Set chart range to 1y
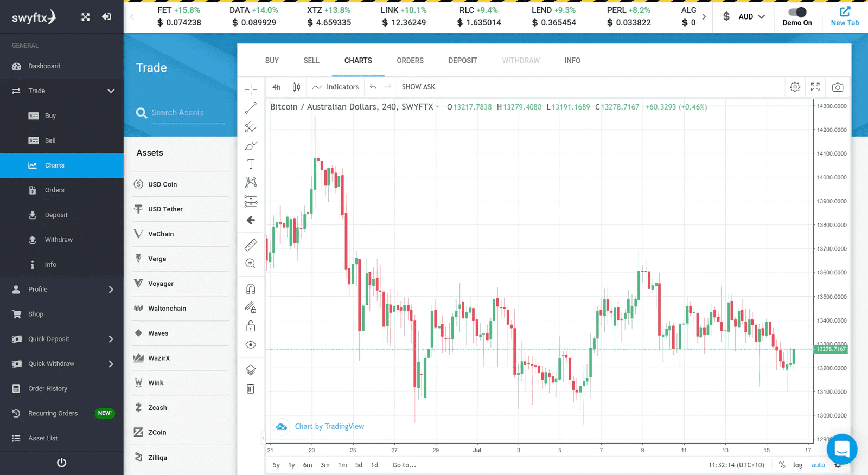 click(291, 465)
